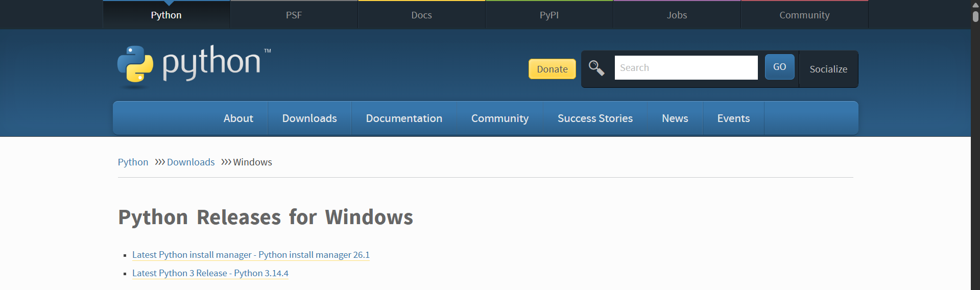The height and width of the screenshot is (290, 980).
Task: Open Latest Python install manager 26.1 link
Action: (251, 255)
